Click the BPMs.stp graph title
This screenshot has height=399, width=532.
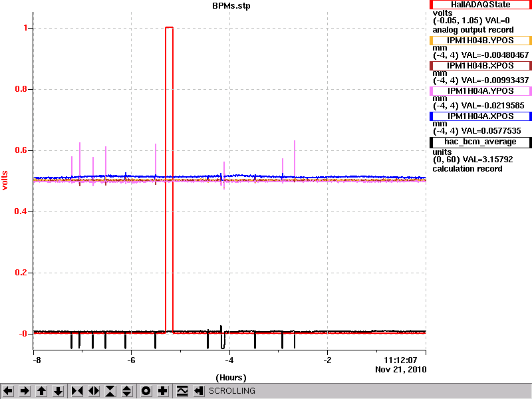coord(231,6)
